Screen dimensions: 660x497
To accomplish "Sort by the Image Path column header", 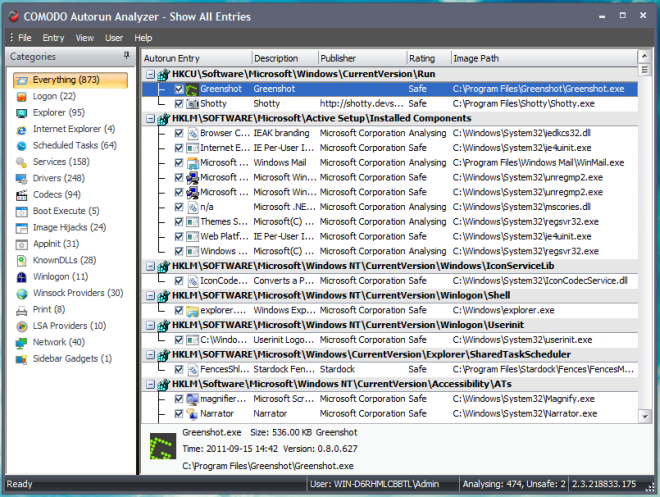I will coord(544,58).
